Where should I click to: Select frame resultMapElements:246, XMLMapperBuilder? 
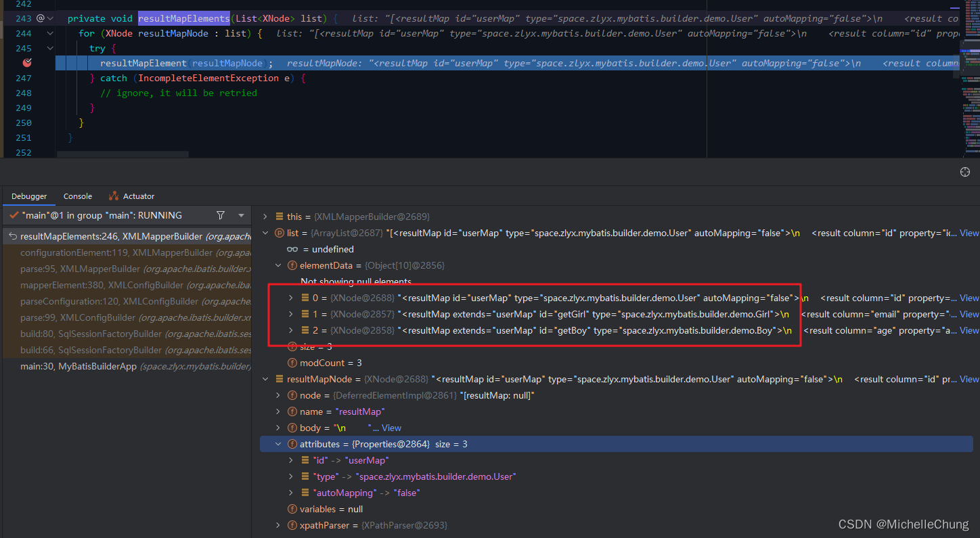coord(126,236)
